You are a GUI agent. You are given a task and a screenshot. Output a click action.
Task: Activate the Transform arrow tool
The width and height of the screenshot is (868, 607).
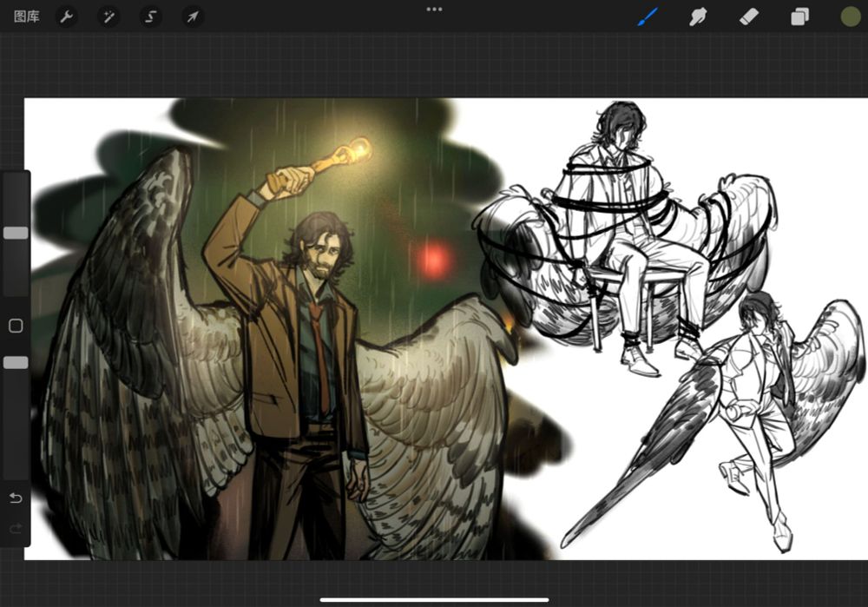coord(193,16)
